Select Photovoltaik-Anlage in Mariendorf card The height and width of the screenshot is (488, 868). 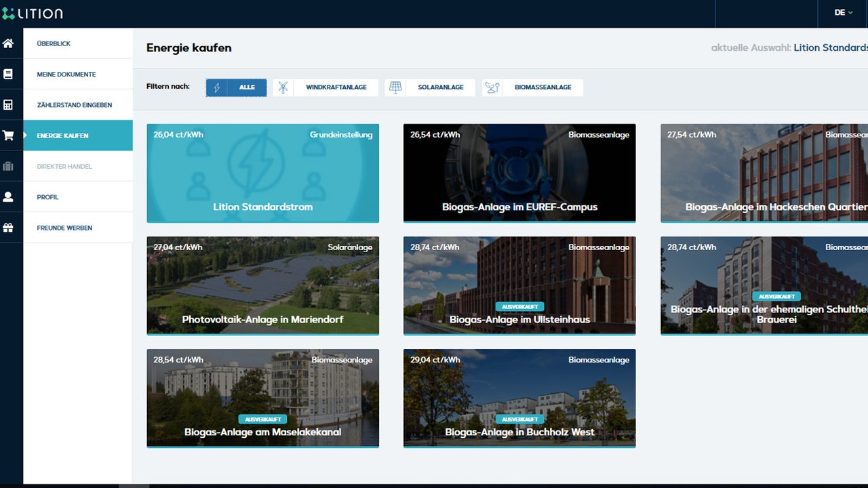pyautogui.click(x=263, y=285)
